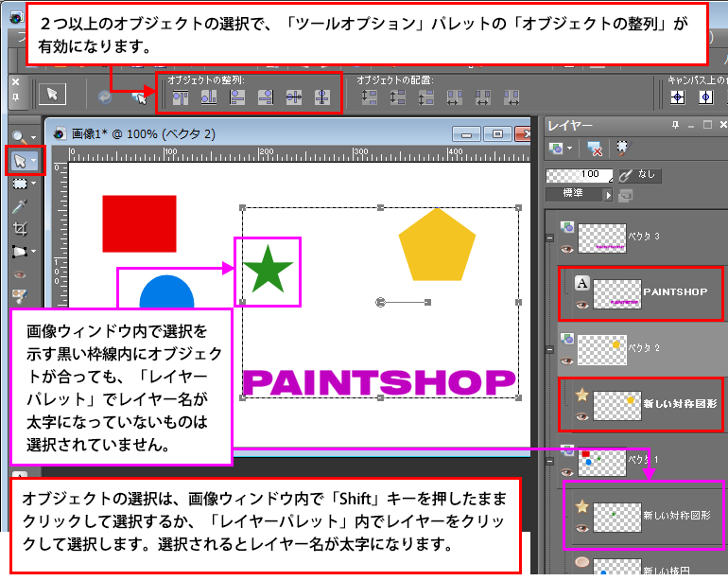Close the tool options palette
Image resolution: width=728 pixels, height=581 pixels.
[16, 82]
